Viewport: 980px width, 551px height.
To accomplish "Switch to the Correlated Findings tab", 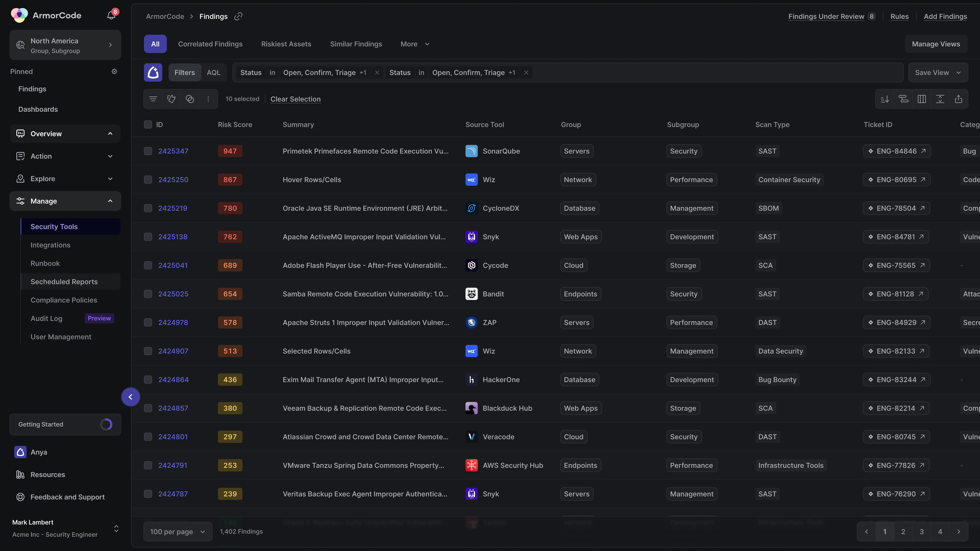I will point(210,44).
